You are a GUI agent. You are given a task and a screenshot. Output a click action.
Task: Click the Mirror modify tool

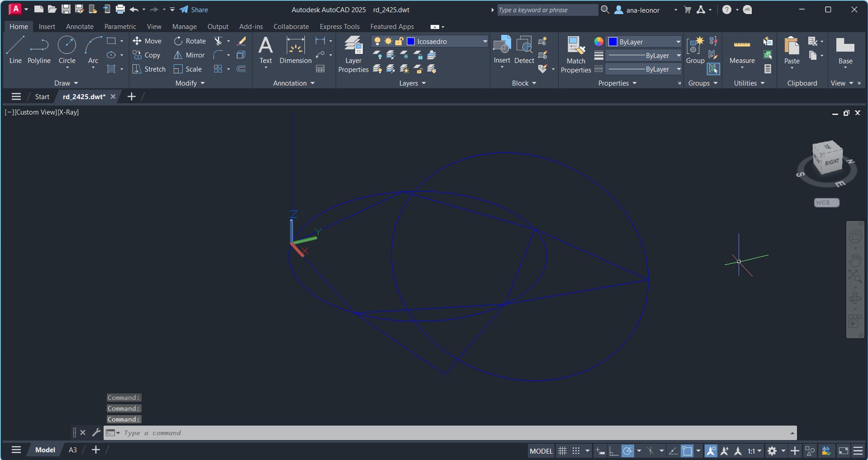click(x=190, y=55)
